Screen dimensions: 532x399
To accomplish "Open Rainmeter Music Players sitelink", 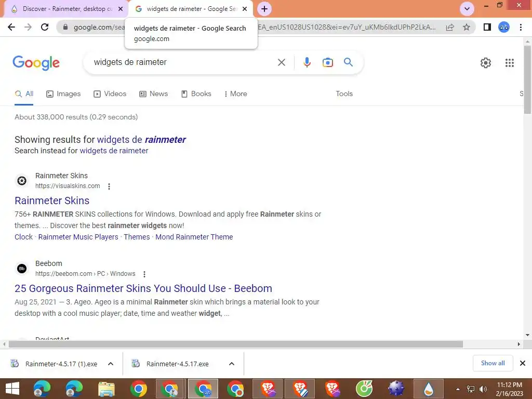I will click(x=78, y=237).
